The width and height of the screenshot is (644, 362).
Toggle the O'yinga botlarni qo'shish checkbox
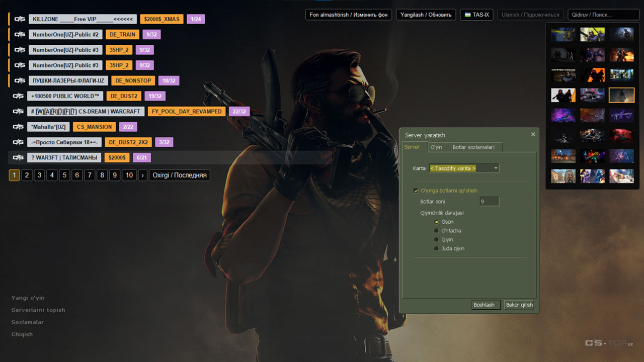tap(416, 191)
